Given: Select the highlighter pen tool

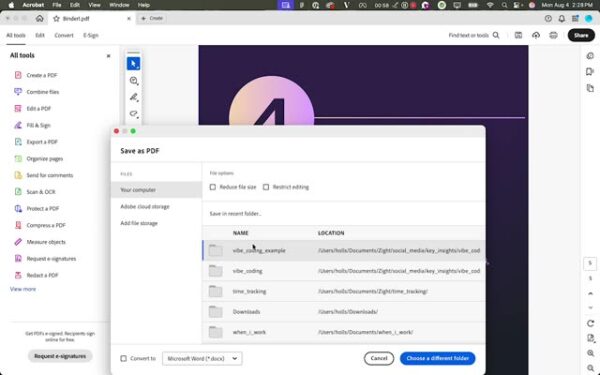Looking at the screenshot, I should tap(134, 97).
